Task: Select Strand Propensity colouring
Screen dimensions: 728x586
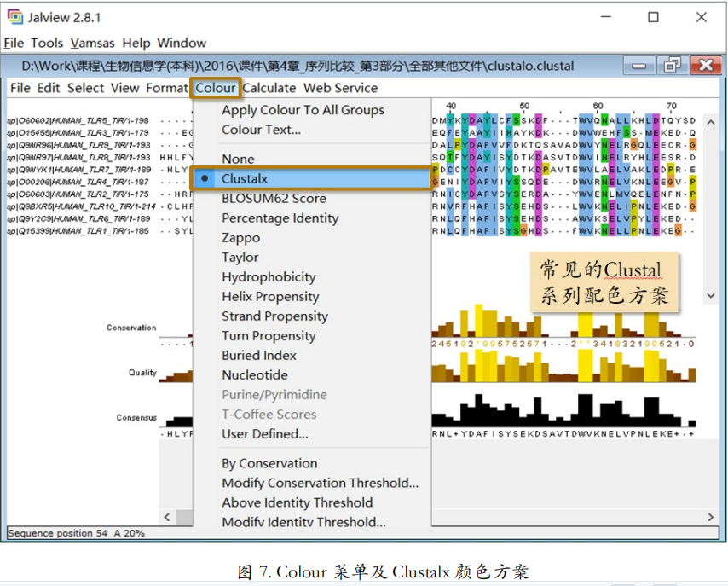Action: (x=312, y=316)
